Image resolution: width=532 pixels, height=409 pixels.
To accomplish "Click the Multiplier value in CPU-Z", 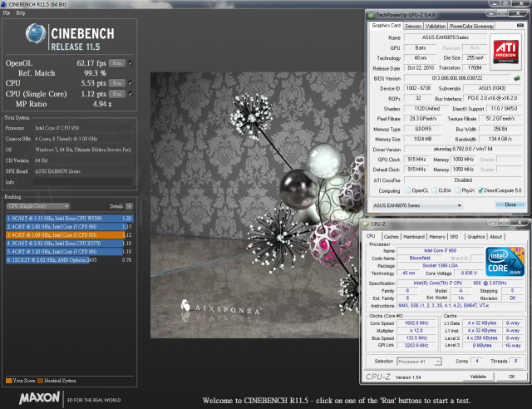I will [416, 331].
